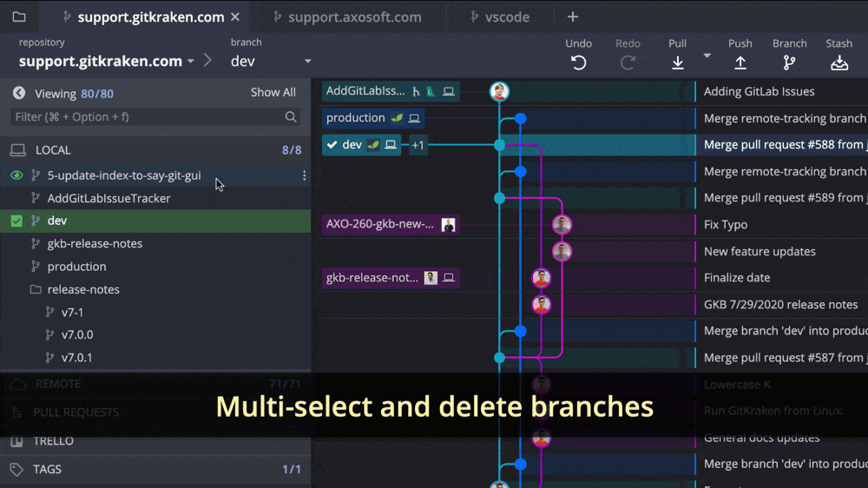Open the three-dot menu on 5-update-index-to-say-git-gui
Viewport: 868px width, 488px height.
[x=304, y=175]
